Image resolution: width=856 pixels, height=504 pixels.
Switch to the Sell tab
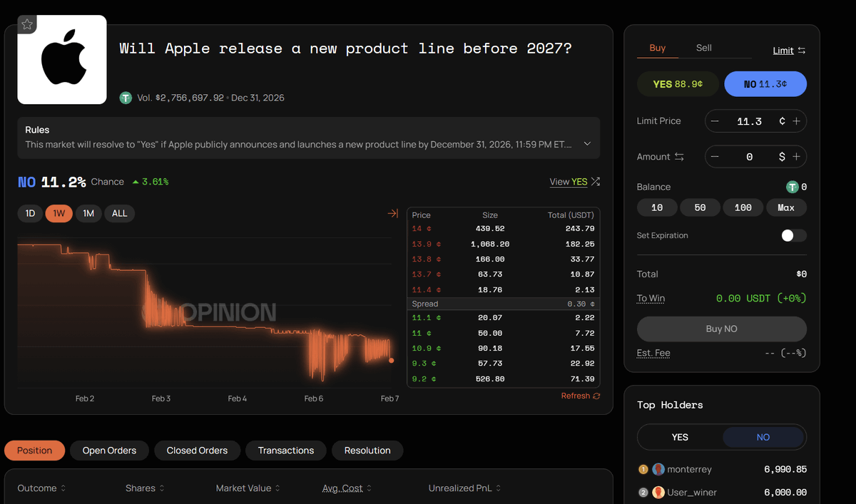704,48
